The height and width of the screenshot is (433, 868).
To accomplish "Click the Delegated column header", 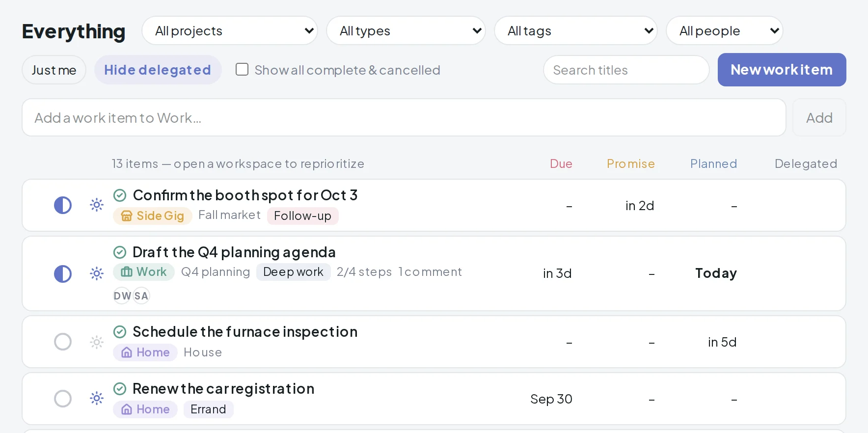I will click(806, 163).
